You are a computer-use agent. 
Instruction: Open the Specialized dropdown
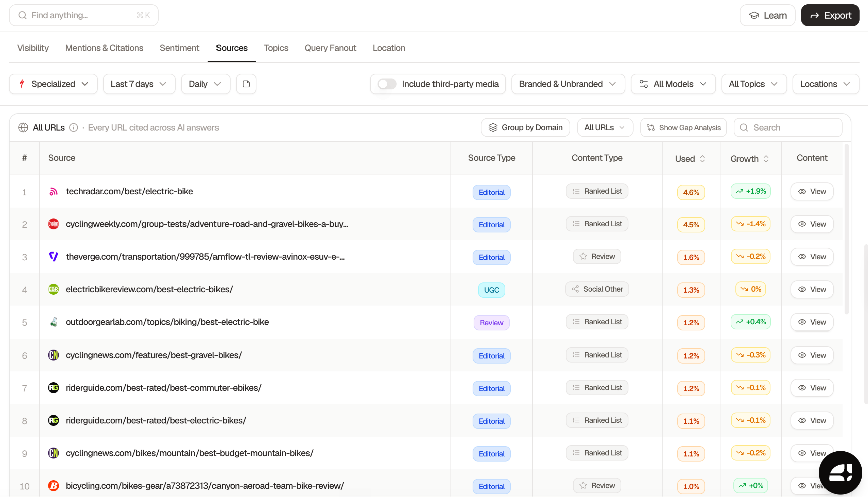(53, 84)
